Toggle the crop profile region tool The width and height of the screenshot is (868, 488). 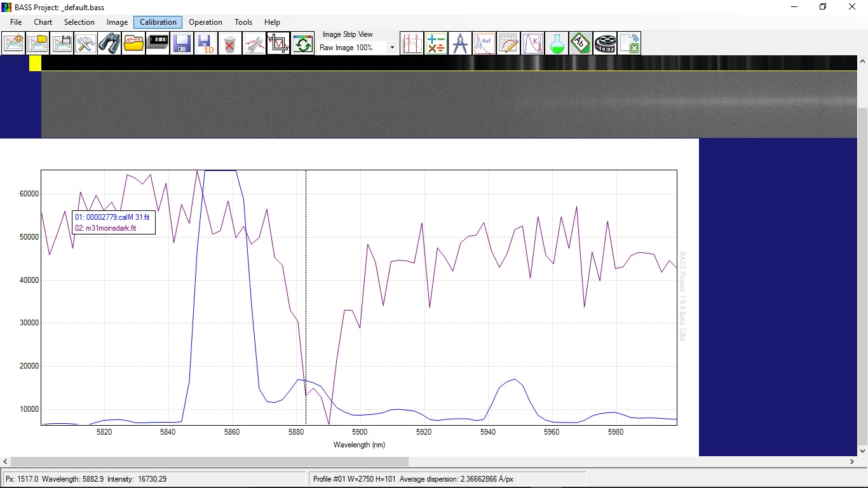point(278,44)
